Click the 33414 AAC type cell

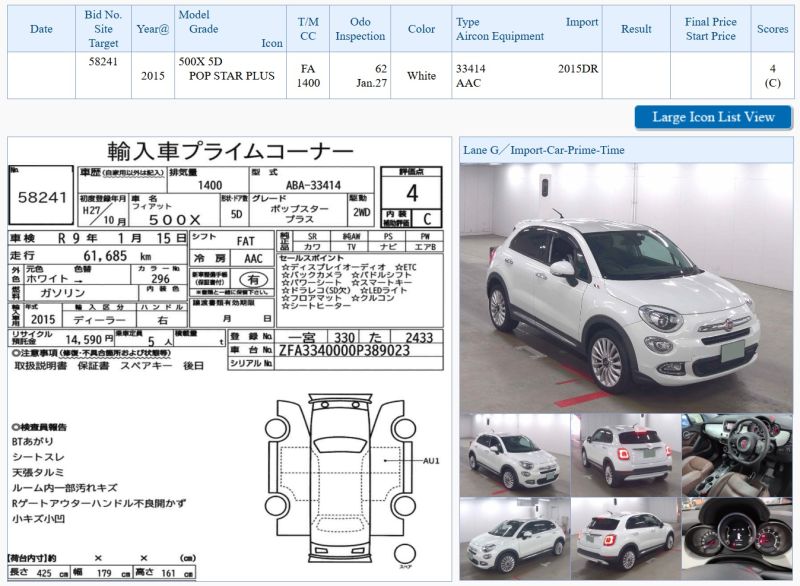click(471, 75)
